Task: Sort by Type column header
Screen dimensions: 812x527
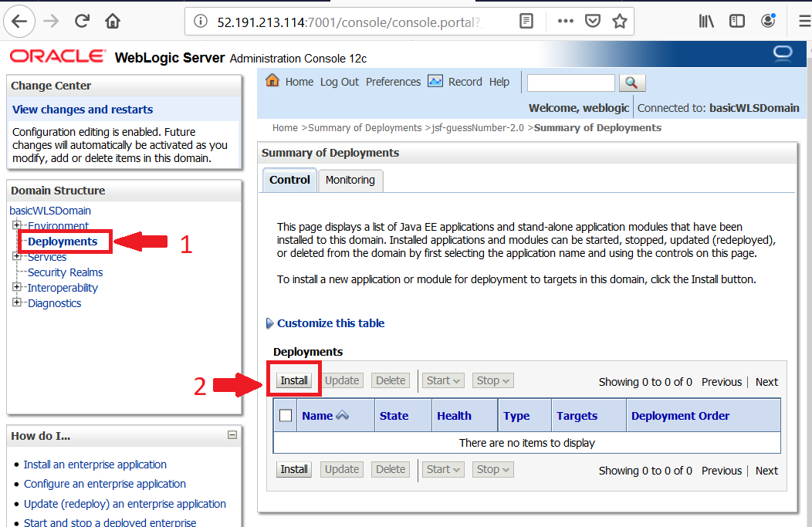Action: click(516, 416)
